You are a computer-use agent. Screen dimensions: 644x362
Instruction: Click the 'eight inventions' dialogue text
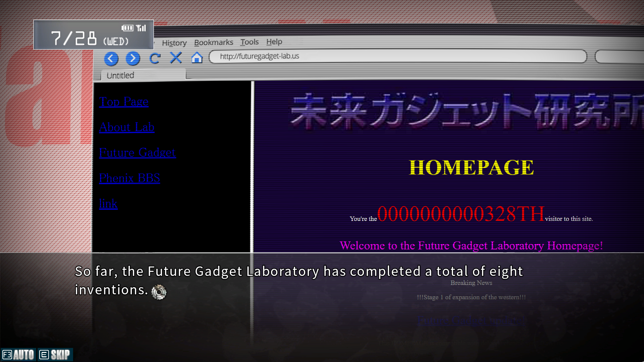pos(299,280)
